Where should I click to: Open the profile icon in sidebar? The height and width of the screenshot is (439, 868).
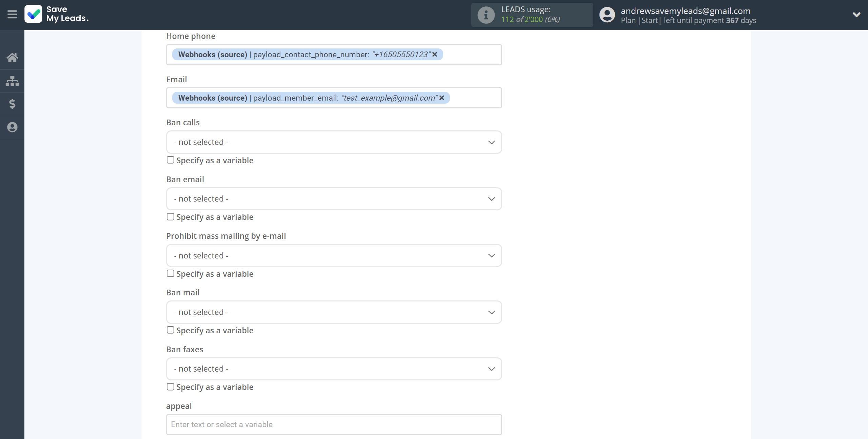click(x=12, y=127)
